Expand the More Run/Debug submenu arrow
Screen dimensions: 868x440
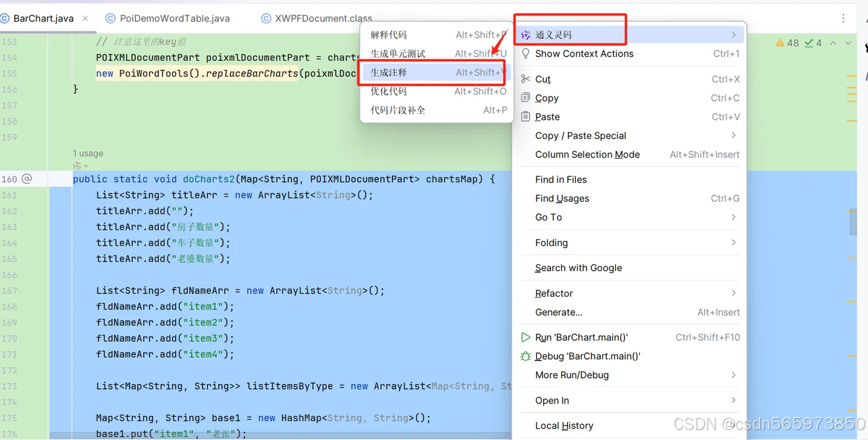click(x=733, y=375)
